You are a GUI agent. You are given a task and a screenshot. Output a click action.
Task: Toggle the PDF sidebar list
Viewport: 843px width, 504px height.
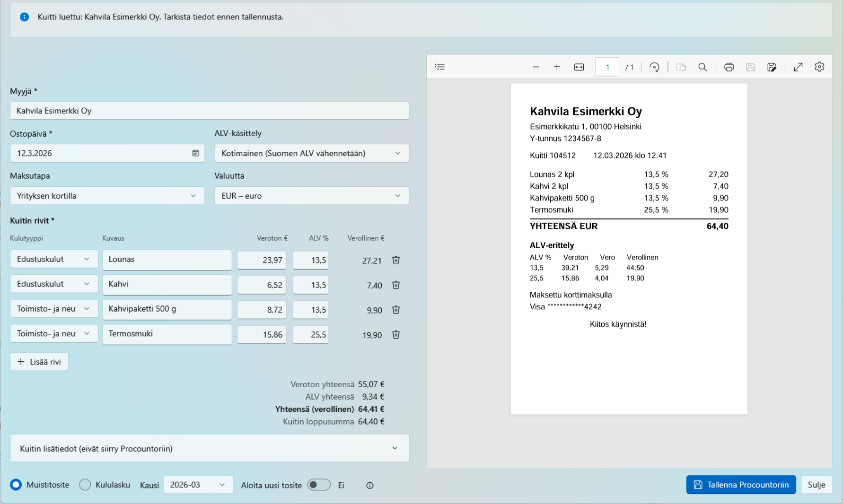coord(440,67)
